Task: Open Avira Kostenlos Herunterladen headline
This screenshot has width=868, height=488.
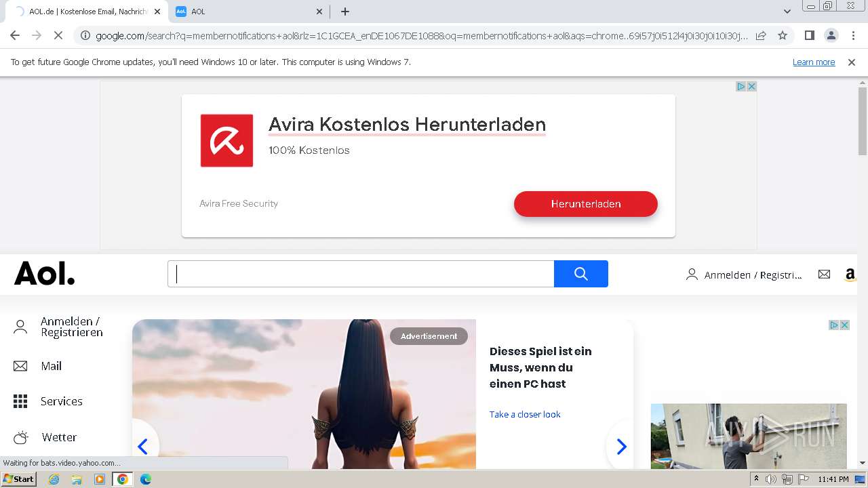Action: click(407, 125)
